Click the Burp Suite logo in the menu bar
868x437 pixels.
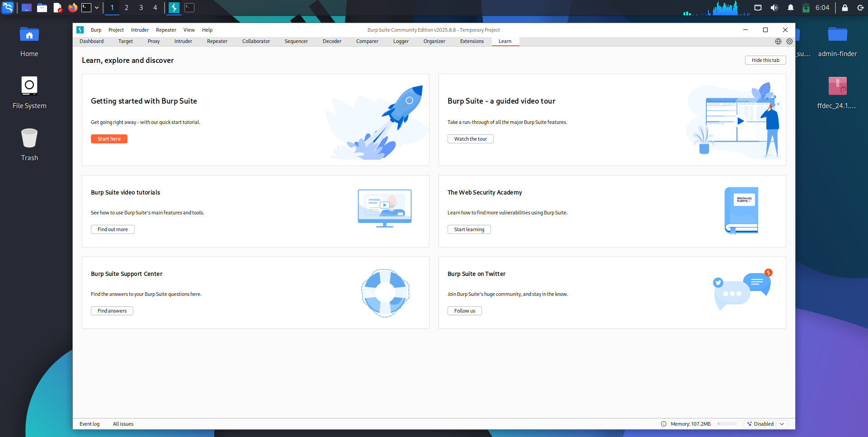tap(80, 30)
